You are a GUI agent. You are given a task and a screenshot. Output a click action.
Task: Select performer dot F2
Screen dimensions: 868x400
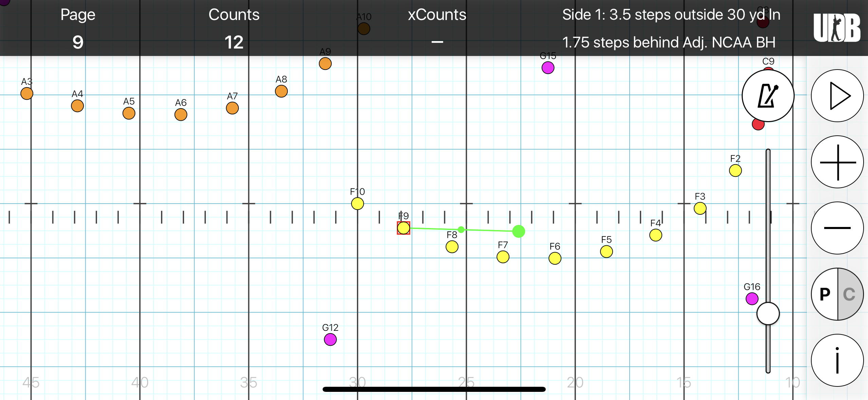[x=736, y=171]
